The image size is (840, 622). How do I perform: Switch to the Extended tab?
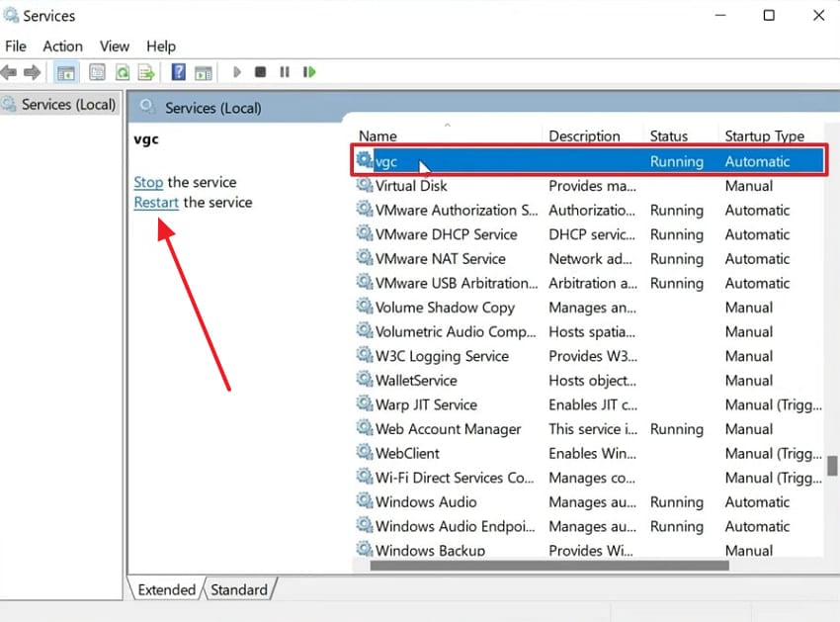166,589
